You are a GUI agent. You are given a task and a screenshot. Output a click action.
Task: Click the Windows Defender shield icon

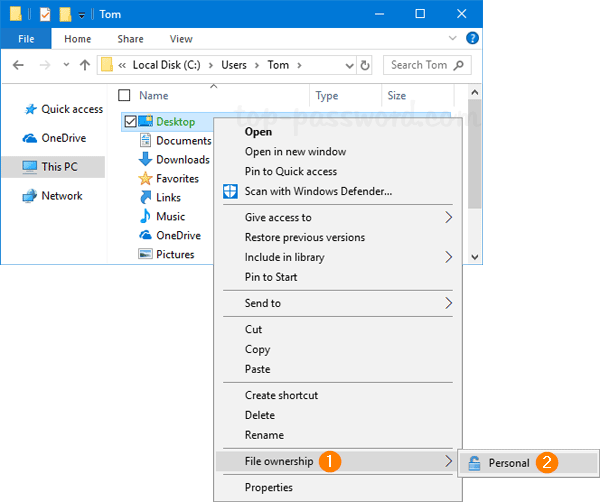pos(230,191)
